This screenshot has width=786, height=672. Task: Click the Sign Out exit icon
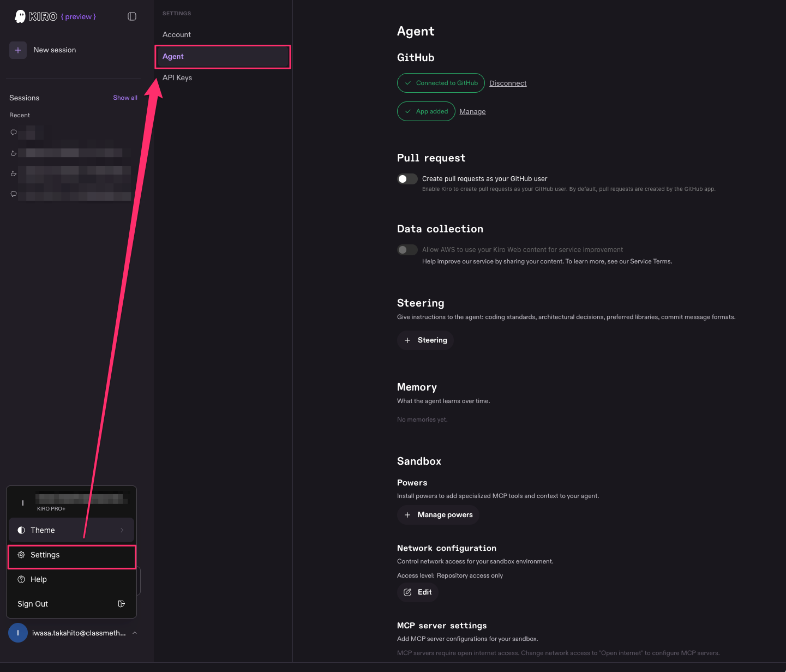[x=122, y=604]
